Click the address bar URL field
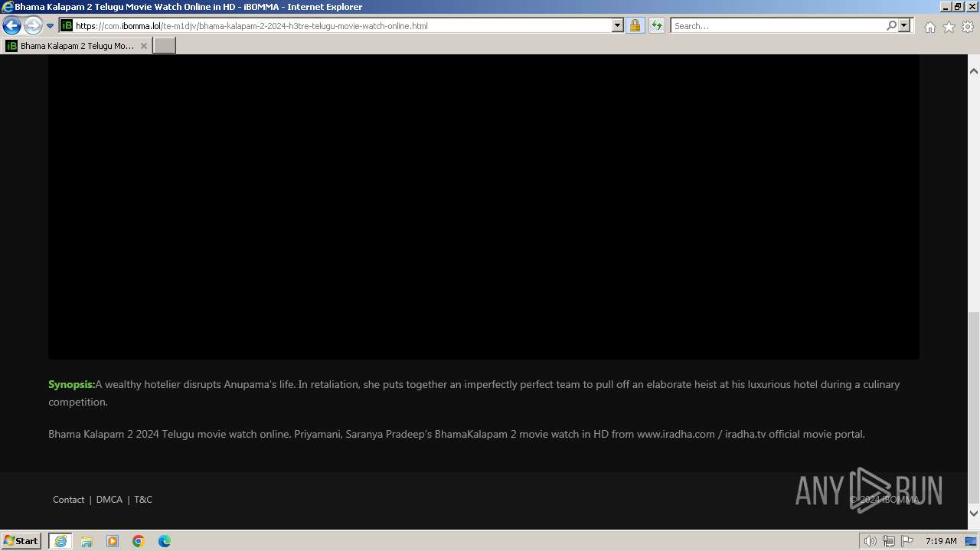Image resolution: width=980 pixels, height=551 pixels. coord(342,25)
